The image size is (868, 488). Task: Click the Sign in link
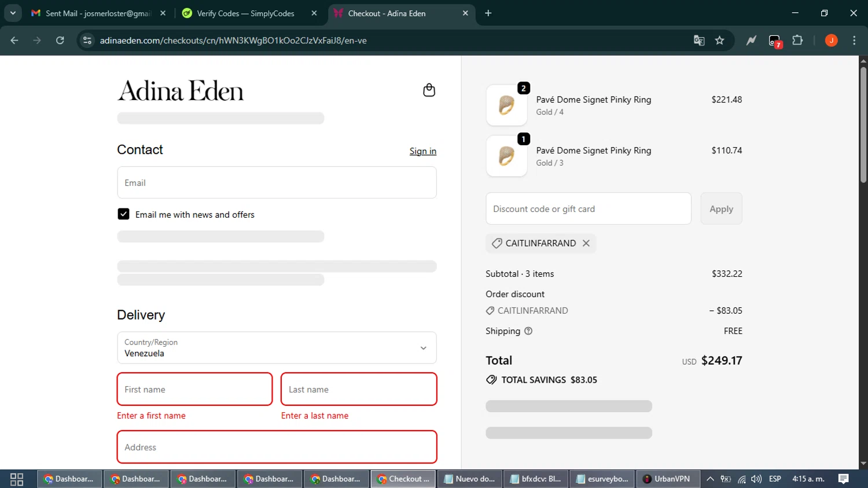coord(423,151)
